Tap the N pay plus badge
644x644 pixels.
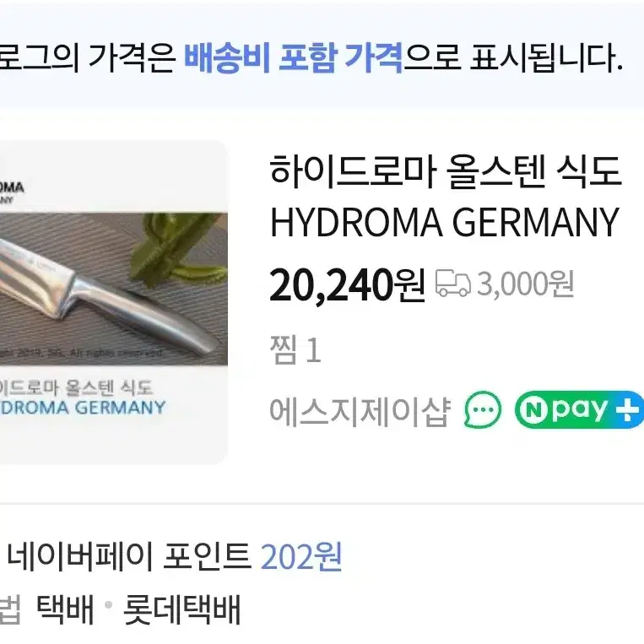coord(579,409)
